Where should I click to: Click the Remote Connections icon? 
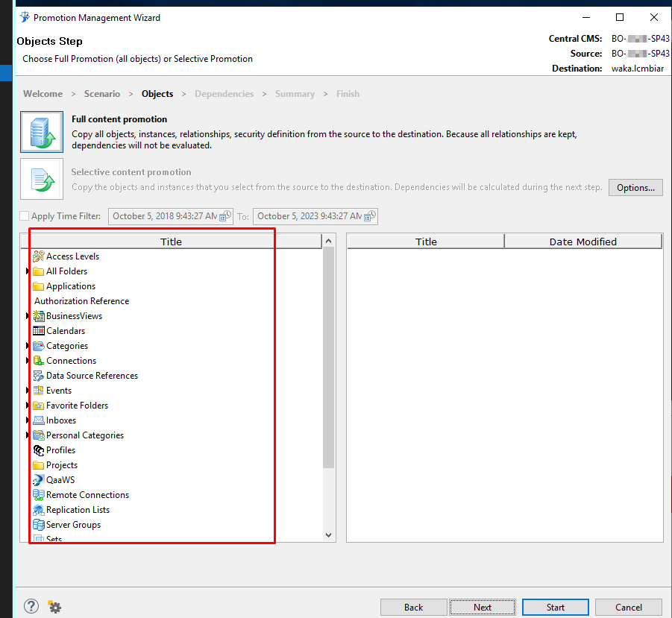(x=39, y=495)
